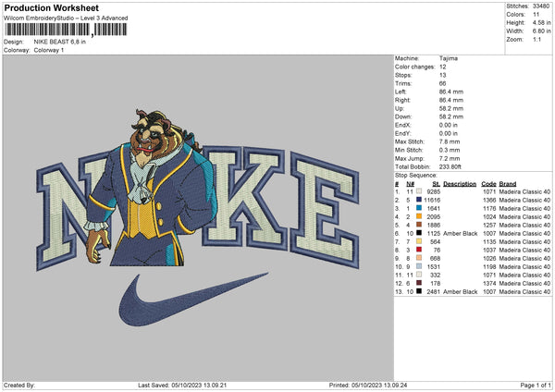
Task: Select thread code 1374 in stop row 12
Action: 489,284
